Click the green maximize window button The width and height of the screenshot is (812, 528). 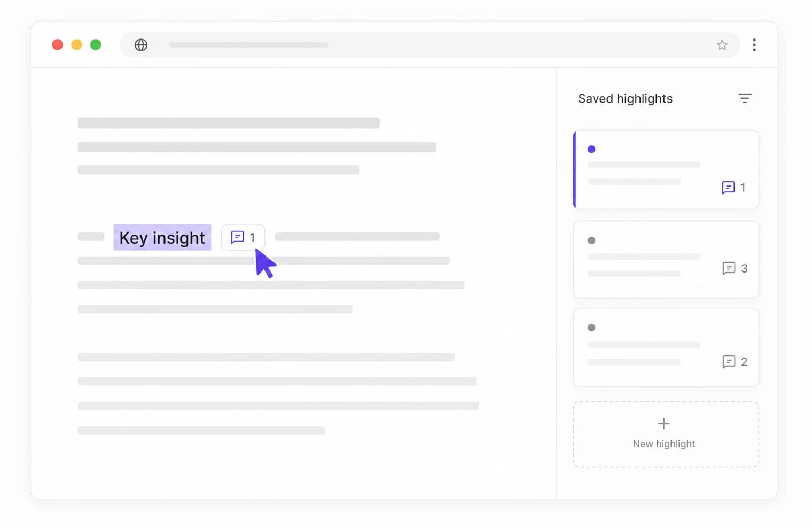(x=96, y=44)
